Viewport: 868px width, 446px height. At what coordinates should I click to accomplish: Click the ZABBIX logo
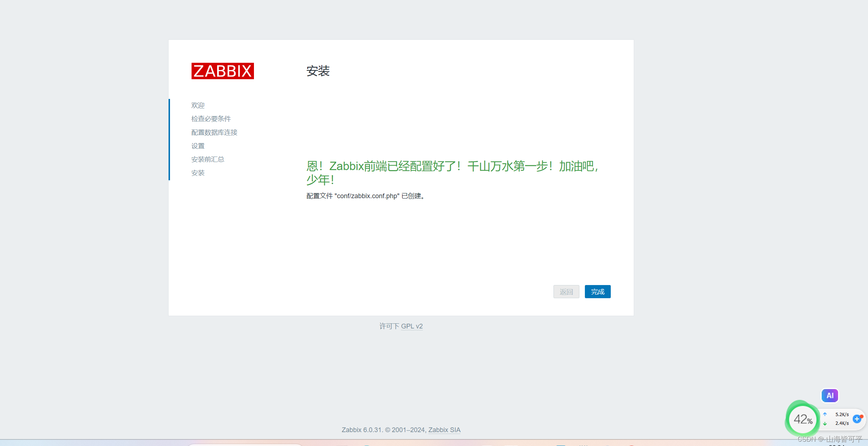coord(223,71)
